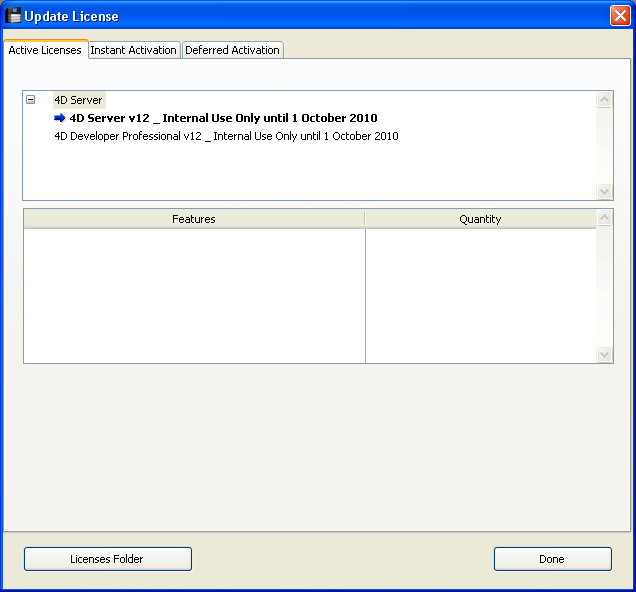The width and height of the screenshot is (636, 592).
Task: Click Features table scroll down arrow
Action: pos(604,354)
